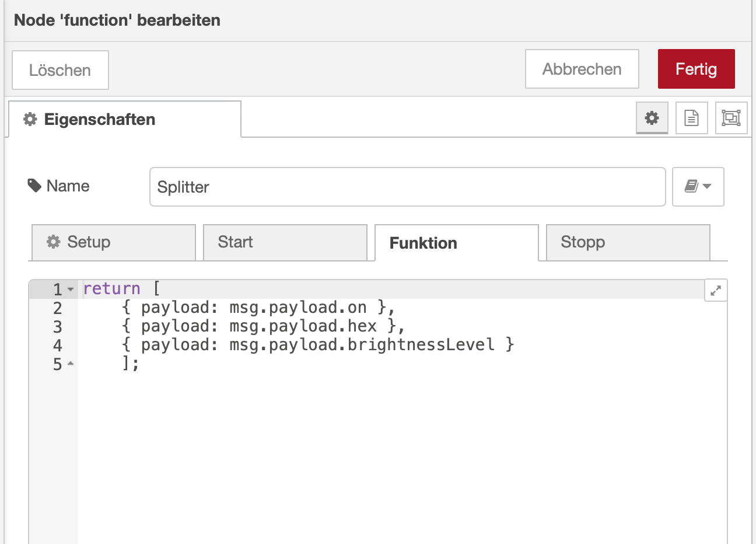The width and height of the screenshot is (756, 544).
Task: Confirm with the red Fertig button
Action: pyautogui.click(x=696, y=69)
